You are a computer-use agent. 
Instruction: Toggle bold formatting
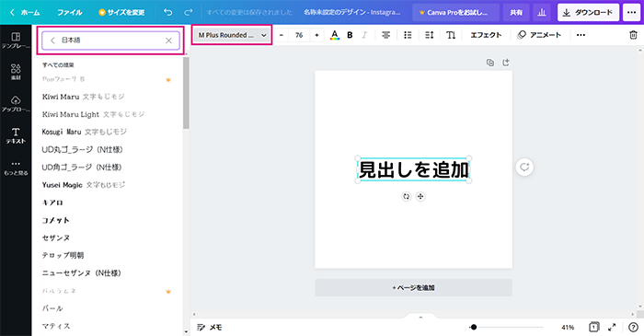pos(350,35)
